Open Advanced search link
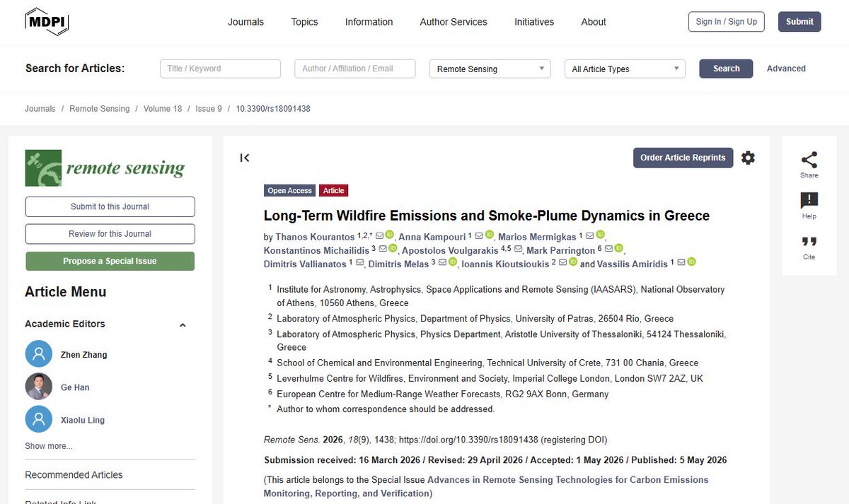 [786, 69]
